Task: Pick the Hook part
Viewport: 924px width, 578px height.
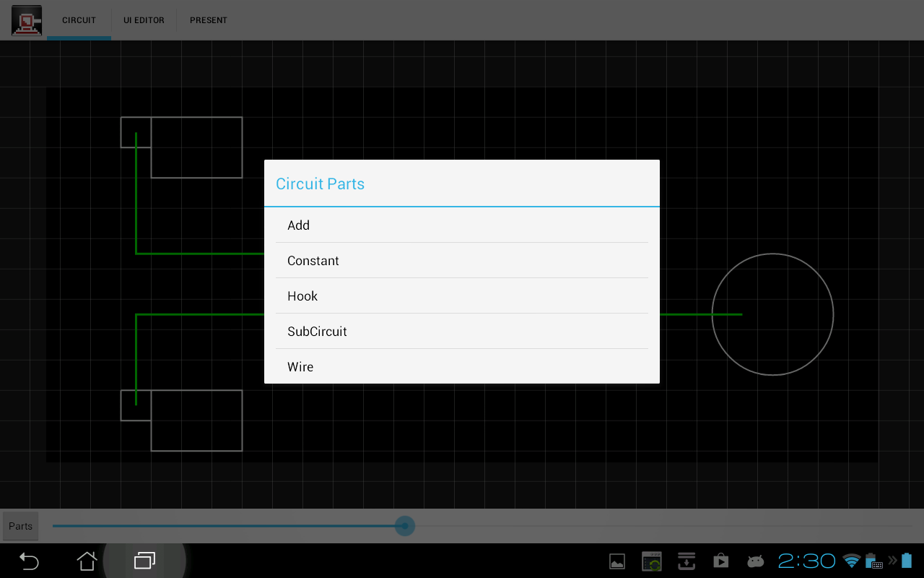Action: click(x=462, y=296)
